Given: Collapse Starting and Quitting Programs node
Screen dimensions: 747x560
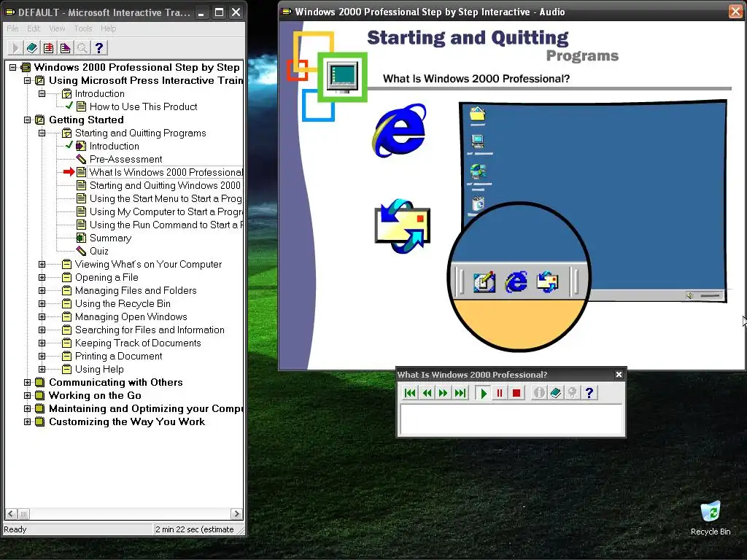Looking at the screenshot, I should tap(42, 133).
